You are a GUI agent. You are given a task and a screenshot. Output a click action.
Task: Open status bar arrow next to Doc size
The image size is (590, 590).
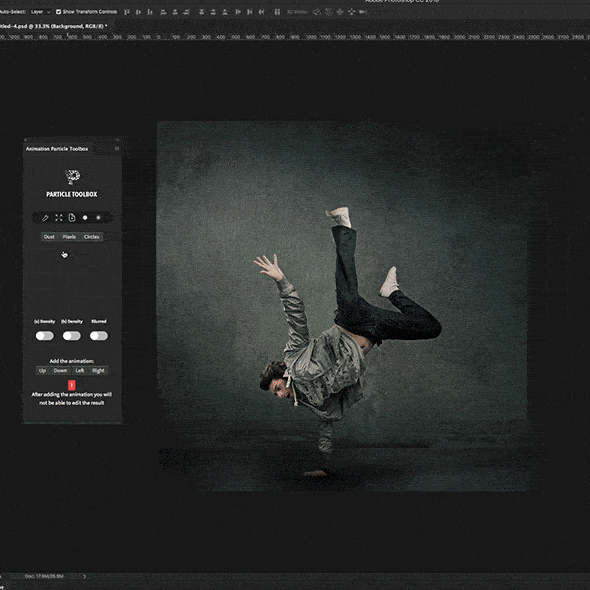(85, 576)
